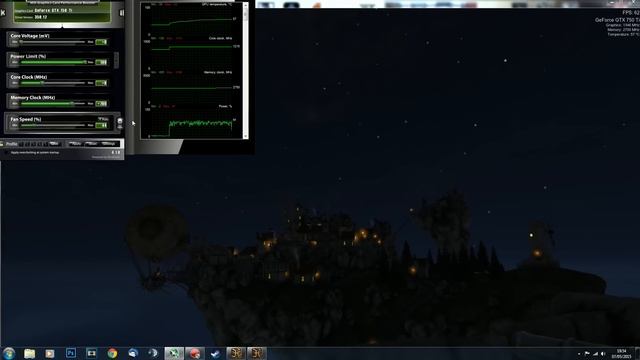640x360 pixels.
Task: Select the Core clock MHz graph
Action: pyautogui.click(x=192, y=54)
